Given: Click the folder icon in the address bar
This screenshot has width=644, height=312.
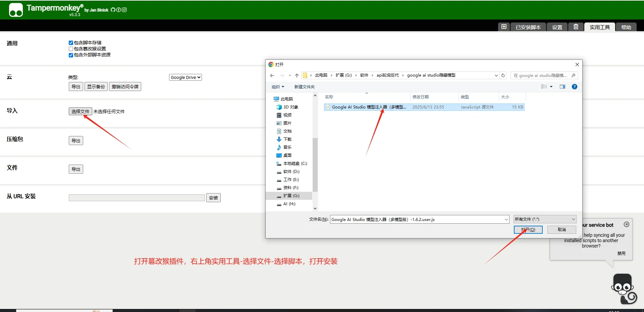Looking at the screenshot, I should 305,75.
